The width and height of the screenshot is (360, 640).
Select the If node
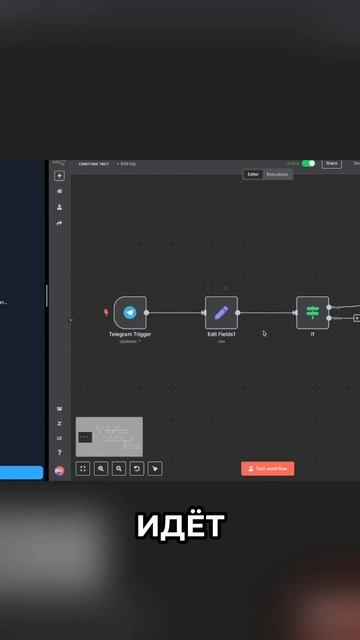click(313, 313)
